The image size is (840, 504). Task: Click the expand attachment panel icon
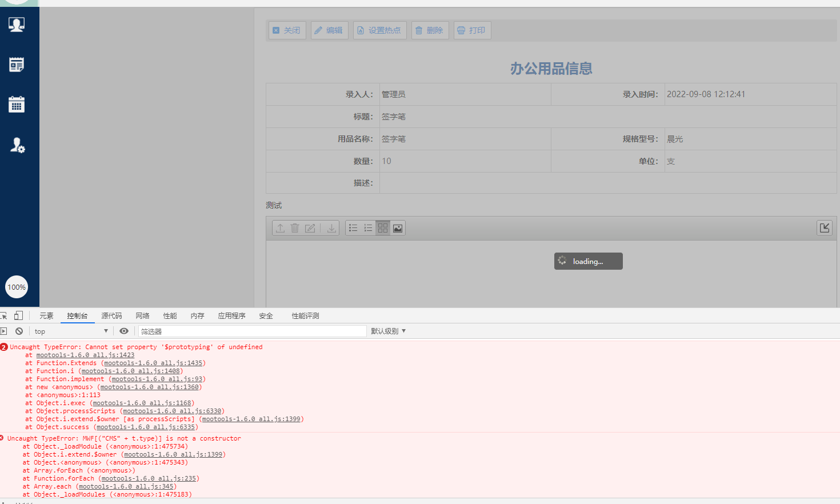pos(825,227)
